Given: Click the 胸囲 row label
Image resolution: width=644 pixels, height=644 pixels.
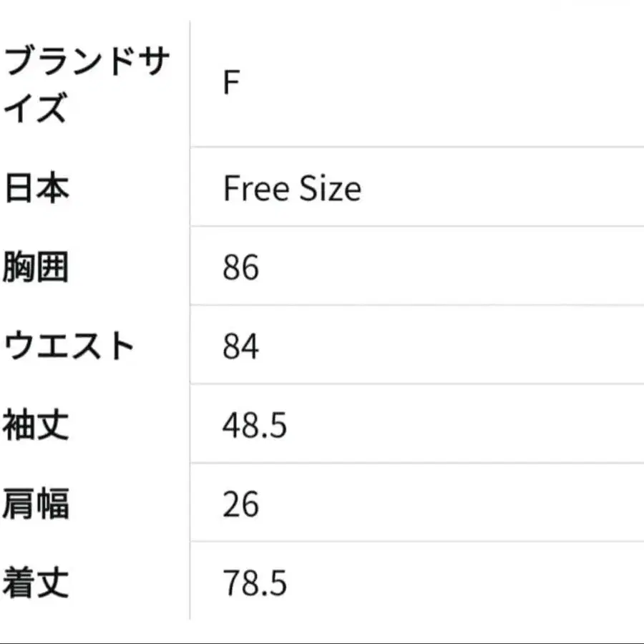Looking at the screenshot, I should coord(37,268).
